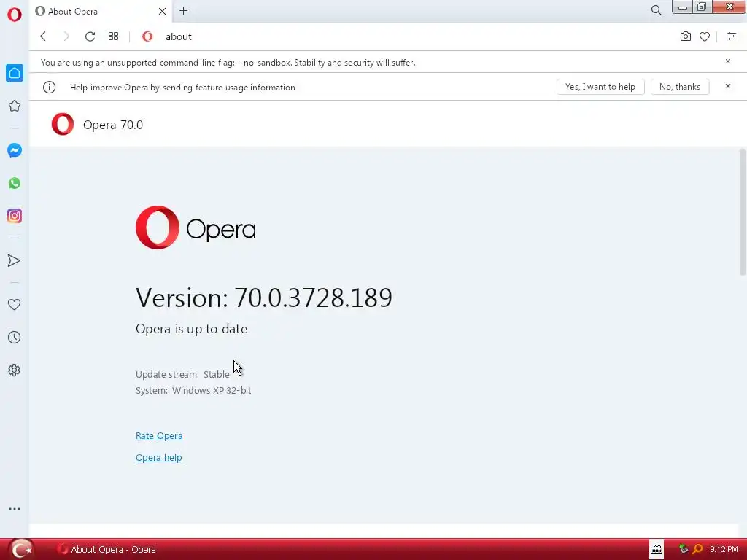Open the History clock in the sidebar
The width and height of the screenshot is (747, 560).
point(15,337)
